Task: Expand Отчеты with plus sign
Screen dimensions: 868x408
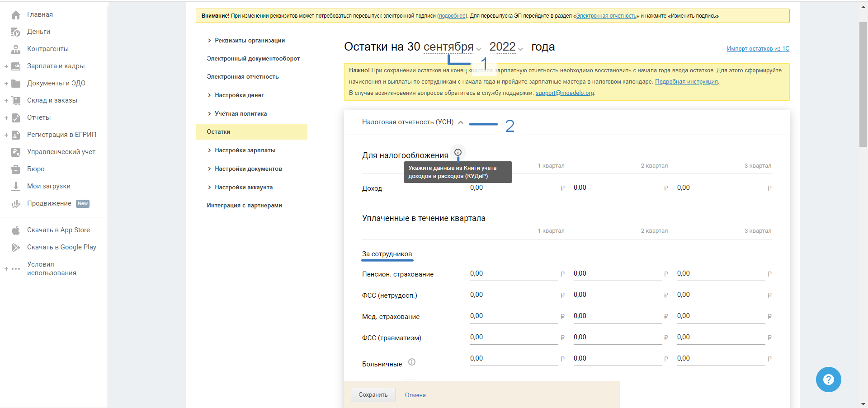Action: [6, 118]
